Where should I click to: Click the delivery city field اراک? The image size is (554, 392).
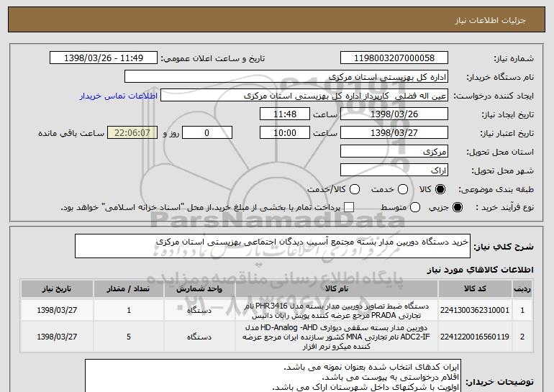point(394,170)
